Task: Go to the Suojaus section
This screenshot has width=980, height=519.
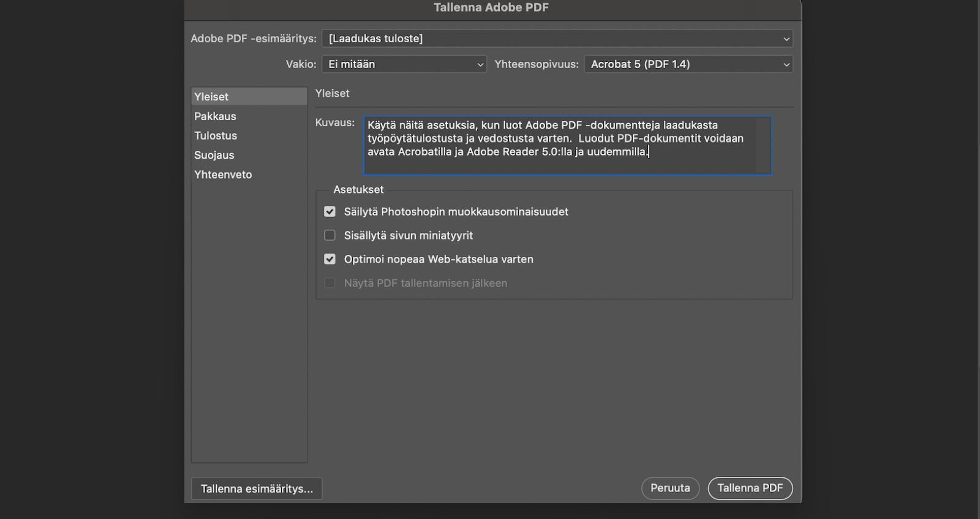Action: click(214, 155)
